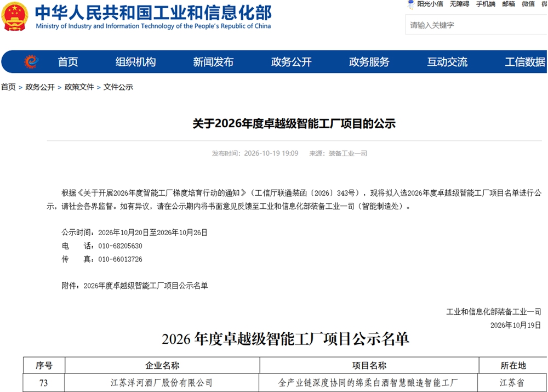The image size is (548, 392).
Task: Click the 所在地 column header
Action: pos(513,366)
